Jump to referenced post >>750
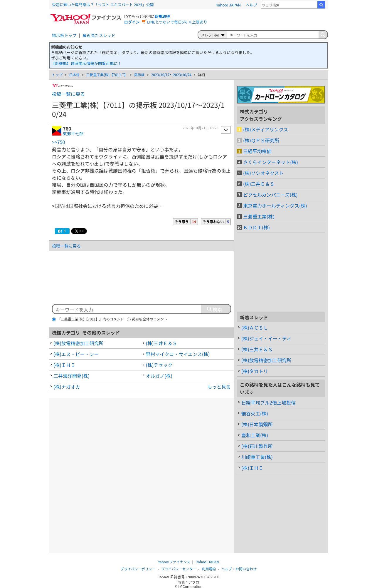This screenshot has height=588, width=377. [x=58, y=142]
